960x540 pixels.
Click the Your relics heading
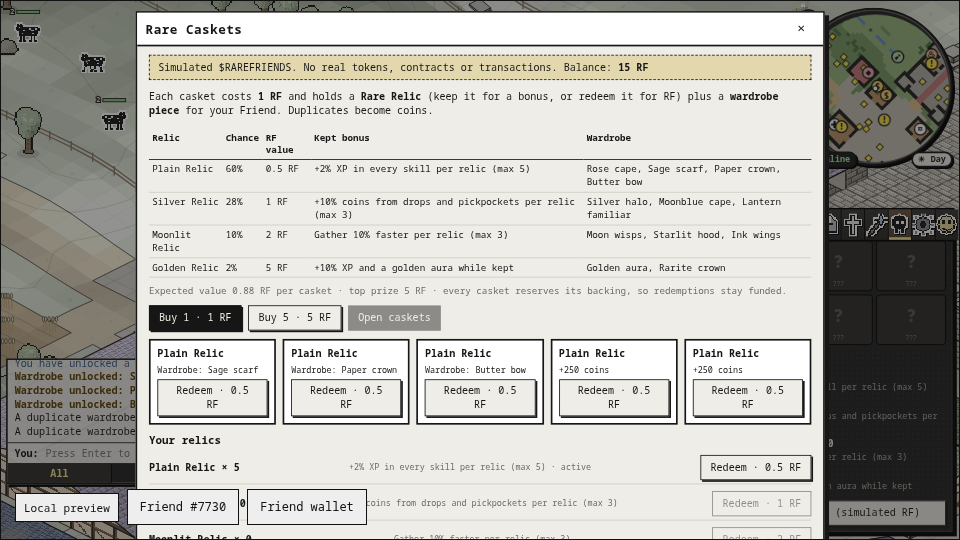click(184, 441)
